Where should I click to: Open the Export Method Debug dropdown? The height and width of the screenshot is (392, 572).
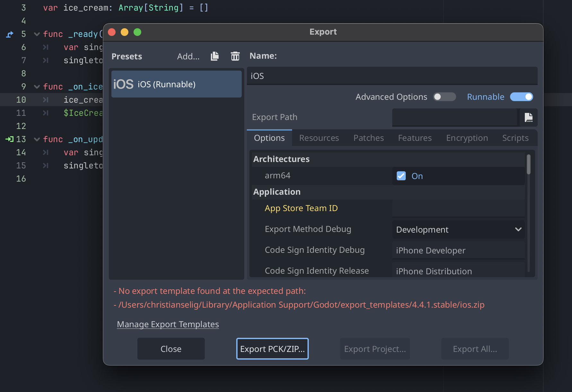pyautogui.click(x=458, y=230)
